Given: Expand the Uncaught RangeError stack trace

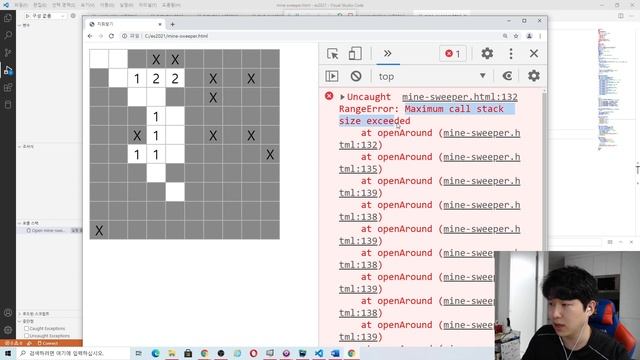Looking at the screenshot, I should [342, 97].
